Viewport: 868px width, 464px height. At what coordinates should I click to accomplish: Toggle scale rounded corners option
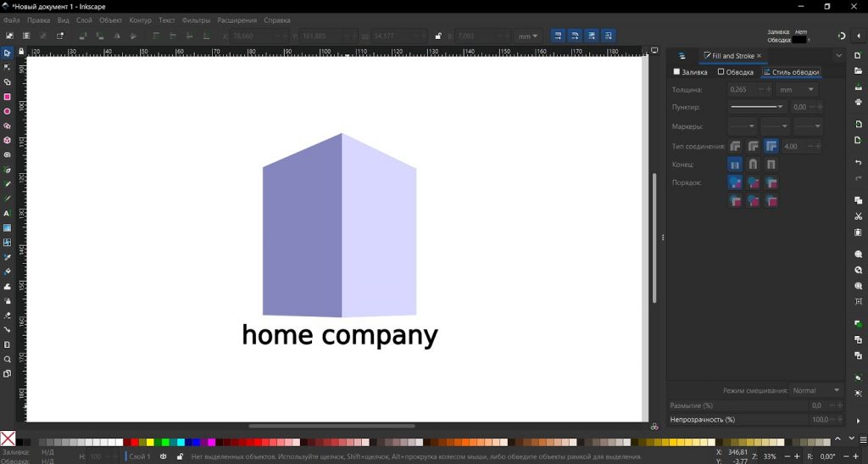(x=575, y=36)
